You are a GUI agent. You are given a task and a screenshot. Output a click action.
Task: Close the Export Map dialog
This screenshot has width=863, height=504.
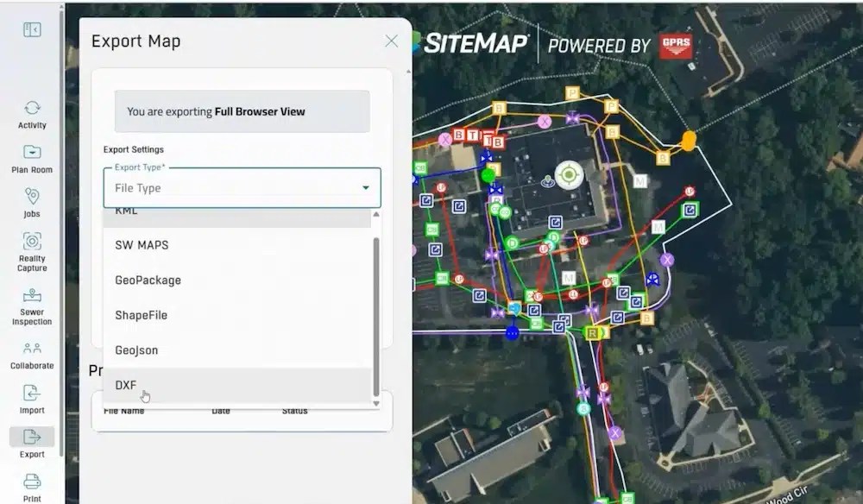[391, 41]
